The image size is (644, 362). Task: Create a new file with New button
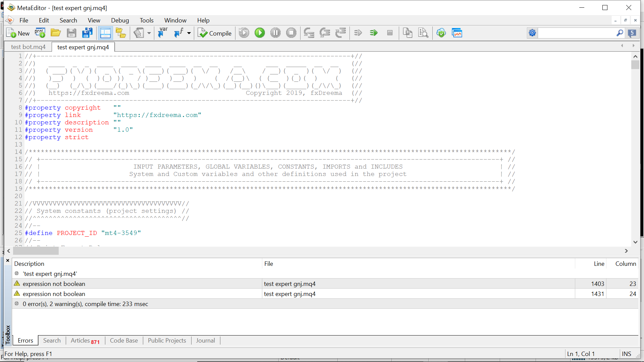coord(18,33)
